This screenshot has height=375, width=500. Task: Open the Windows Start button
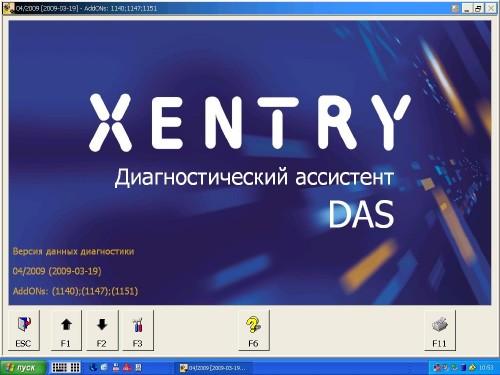[x=23, y=367]
